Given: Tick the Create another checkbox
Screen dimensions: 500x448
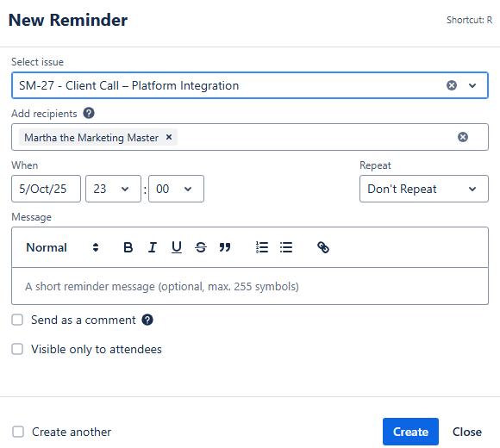Looking at the screenshot, I should [18, 432].
